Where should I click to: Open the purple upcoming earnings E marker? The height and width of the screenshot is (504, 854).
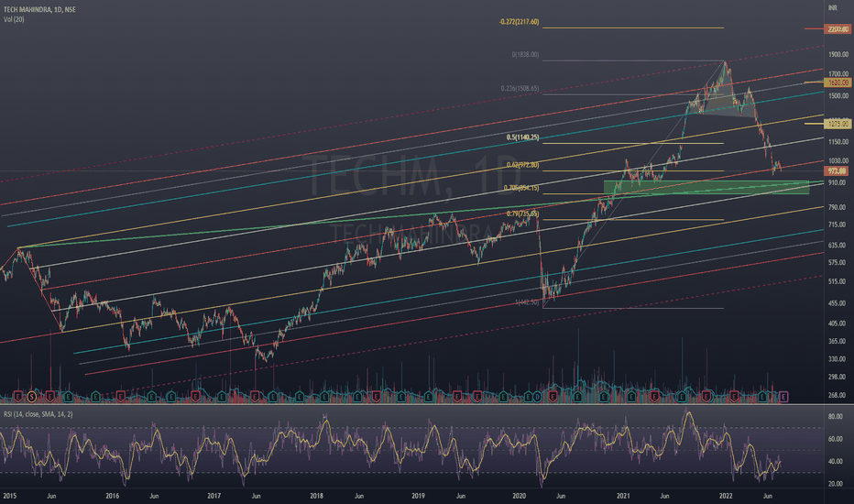[783, 397]
